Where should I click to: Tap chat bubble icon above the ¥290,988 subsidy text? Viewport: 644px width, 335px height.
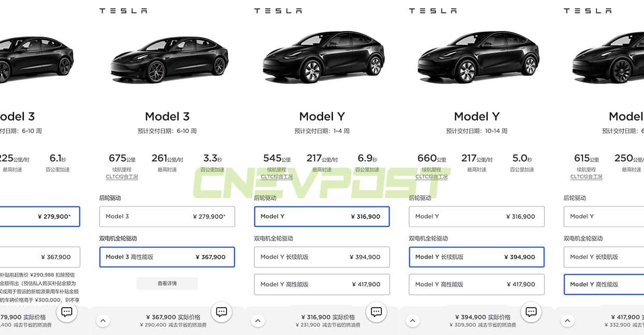click(x=67, y=312)
